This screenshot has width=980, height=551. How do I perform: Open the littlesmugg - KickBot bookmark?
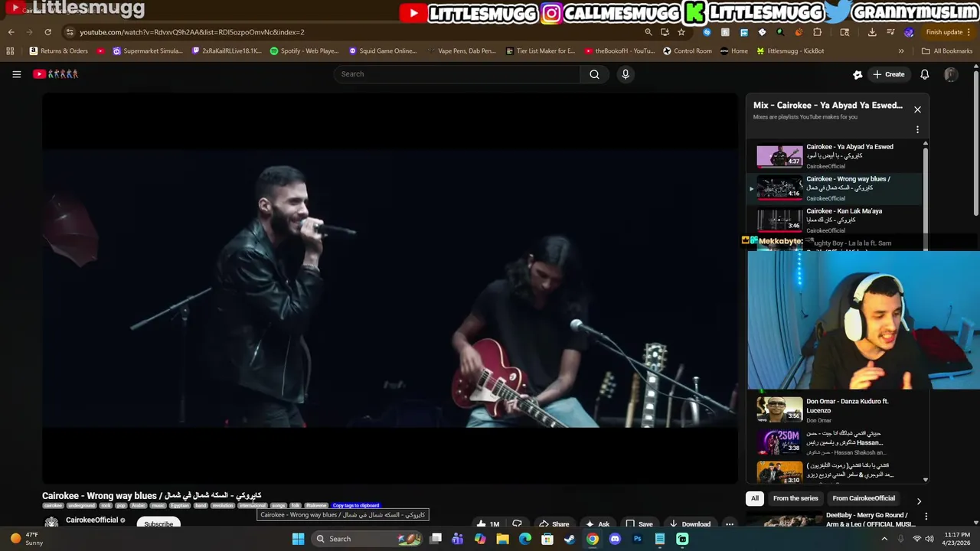pos(790,51)
